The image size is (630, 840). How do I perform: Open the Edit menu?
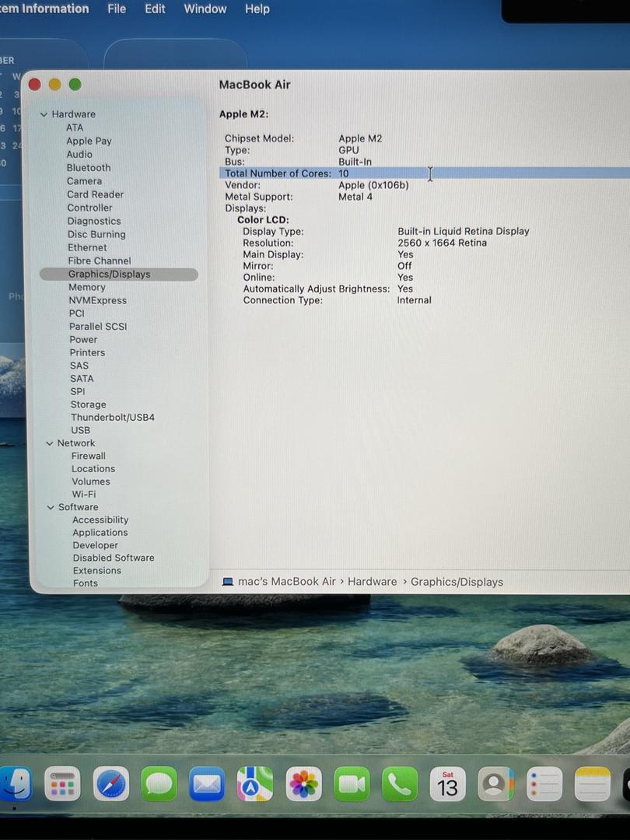point(155,9)
